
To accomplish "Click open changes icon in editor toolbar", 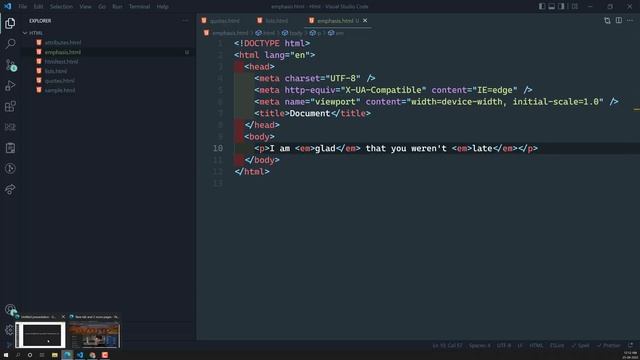I will 607,20.
